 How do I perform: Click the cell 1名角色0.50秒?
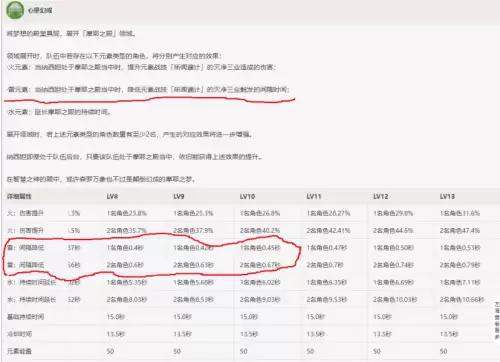pyautogui.click(x=393, y=248)
